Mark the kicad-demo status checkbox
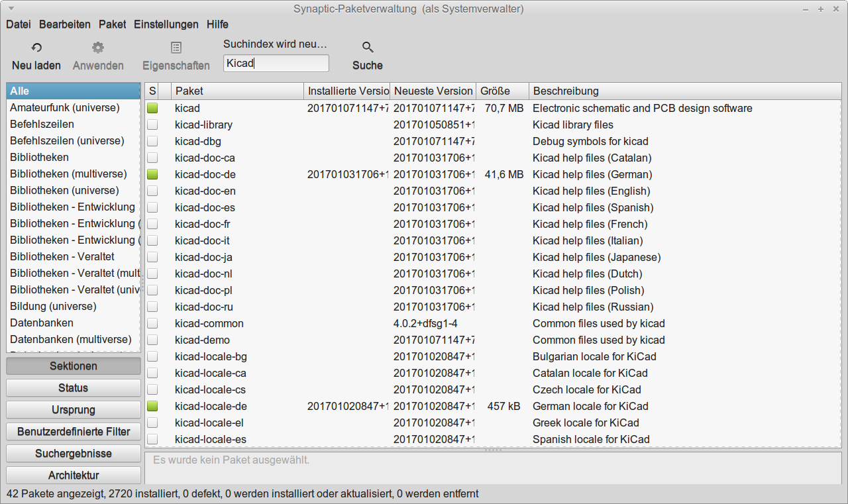Screen dimensions: 848x504 click(152, 340)
